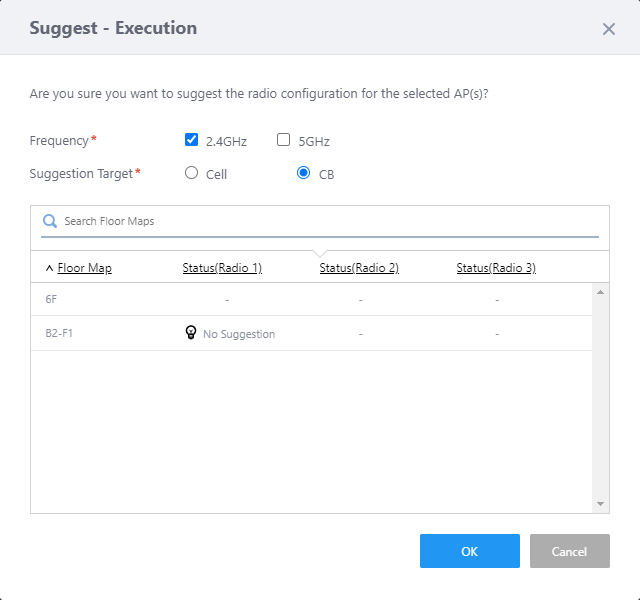This screenshot has width=640, height=600.
Task: Select the Cell suggestion target
Action: coord(192,173)
